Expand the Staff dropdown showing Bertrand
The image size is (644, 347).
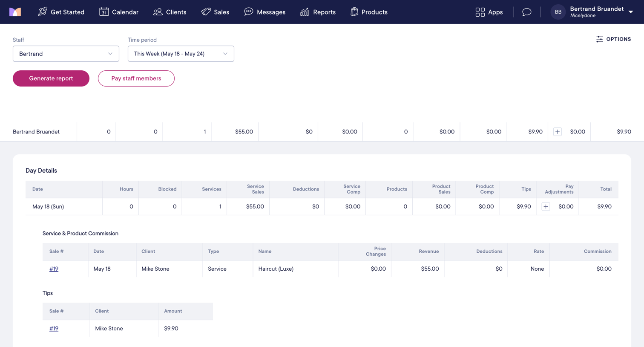pyautogui.click(x=66, y=54)
